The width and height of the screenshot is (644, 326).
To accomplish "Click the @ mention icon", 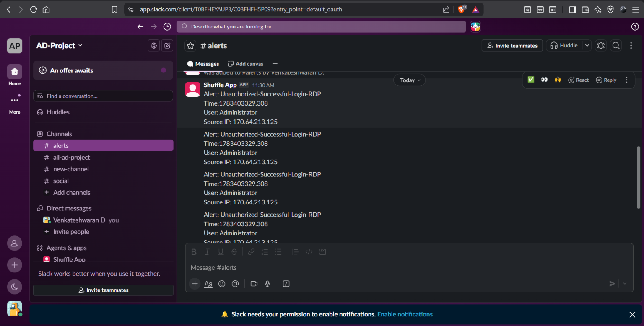I will [235, 284].
